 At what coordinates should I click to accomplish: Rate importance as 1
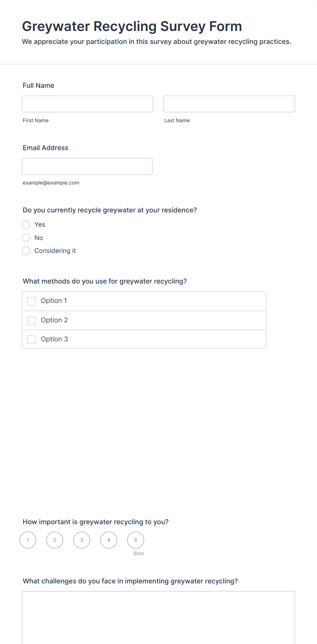pos(28,540)
